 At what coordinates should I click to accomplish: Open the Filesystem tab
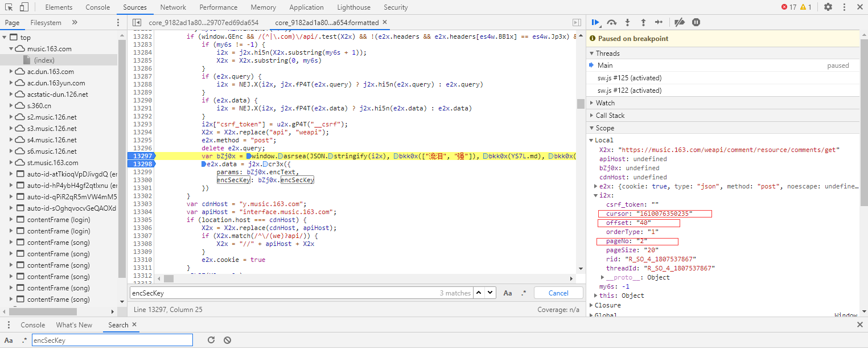coord(46,23)
